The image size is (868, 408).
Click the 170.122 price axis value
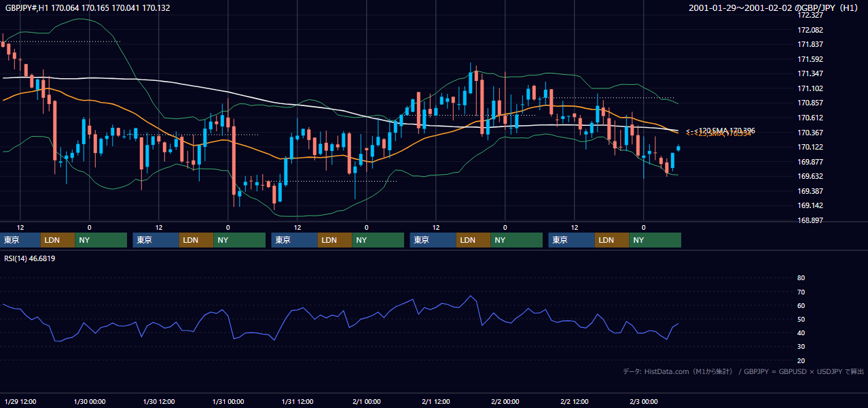tap(811, 147)
